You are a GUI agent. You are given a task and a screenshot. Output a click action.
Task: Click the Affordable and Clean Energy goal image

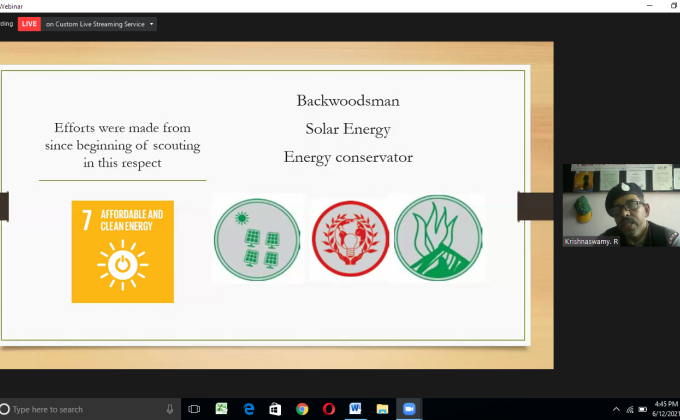point(123,252)
